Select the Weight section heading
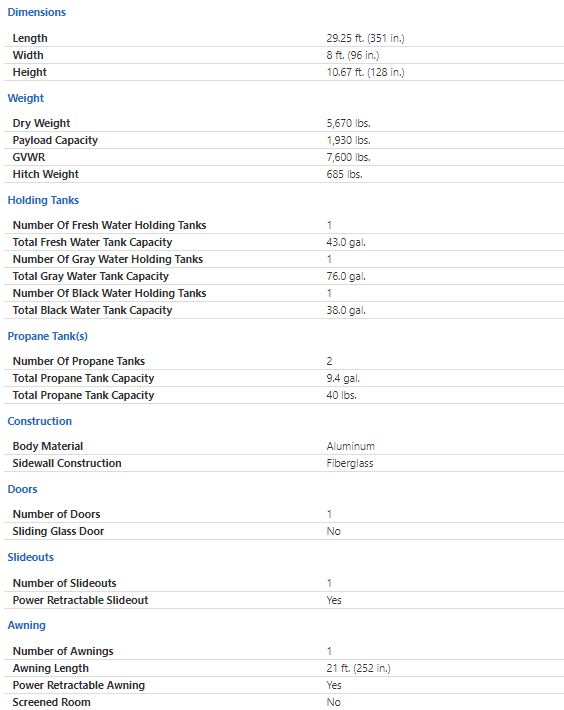 click(x=26, y=98)
